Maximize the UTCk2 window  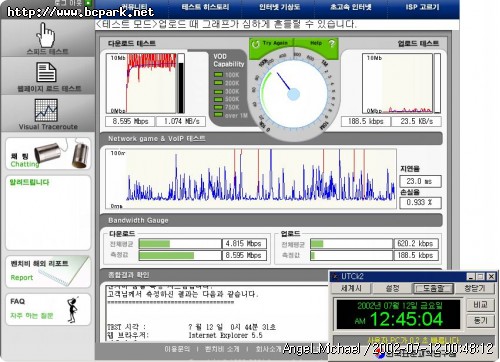480,276
